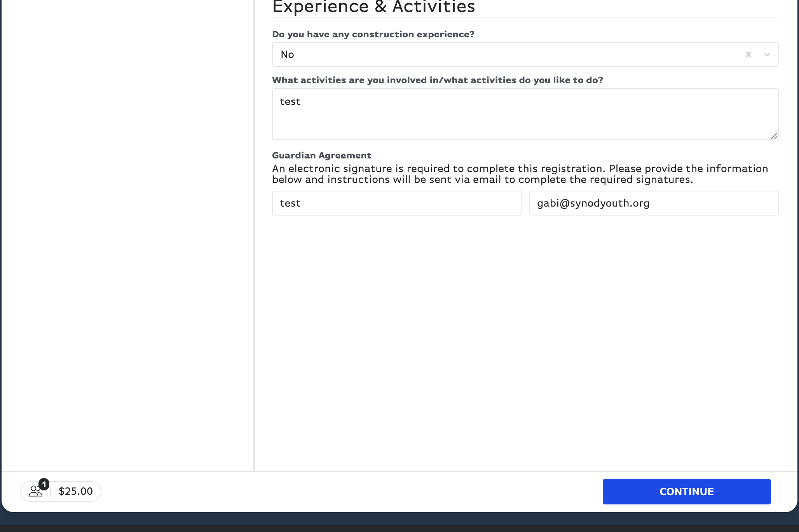The width and height of the screenshot is (799, 532).
Task: Clear the construction experience selection
Action: coord(748,54)
